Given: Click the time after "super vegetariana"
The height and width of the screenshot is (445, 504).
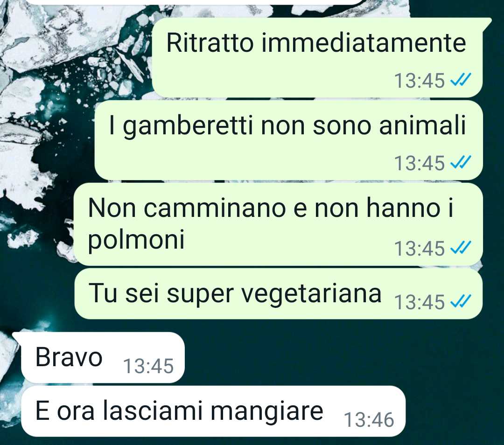Looking at the screenshot, I should [x=419, y=302].
